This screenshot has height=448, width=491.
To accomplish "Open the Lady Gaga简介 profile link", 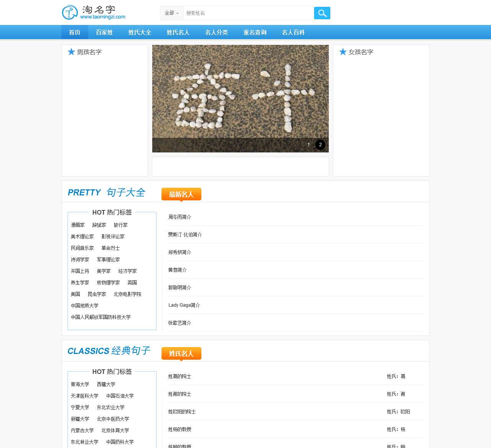I will pyautogui.click(x=185, y=305).
